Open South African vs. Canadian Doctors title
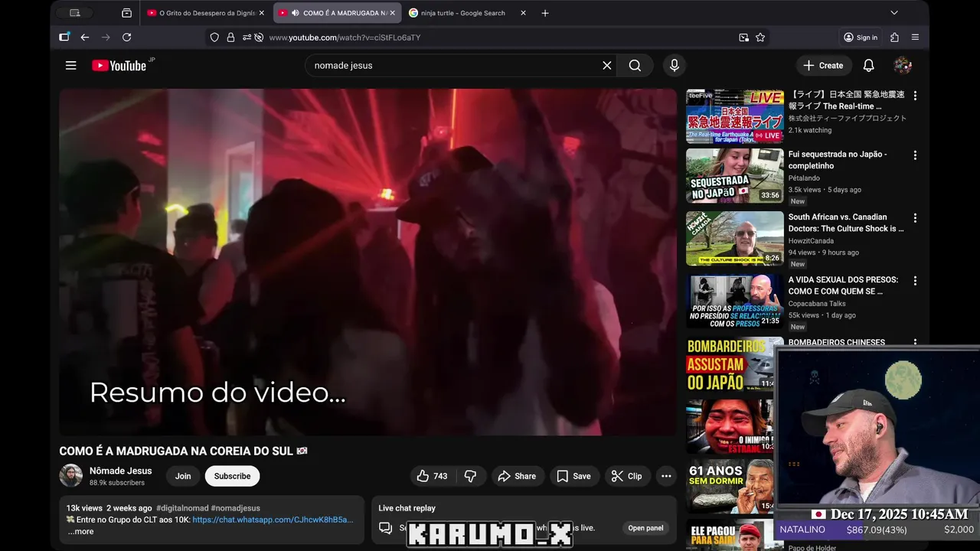 (846, 223)
